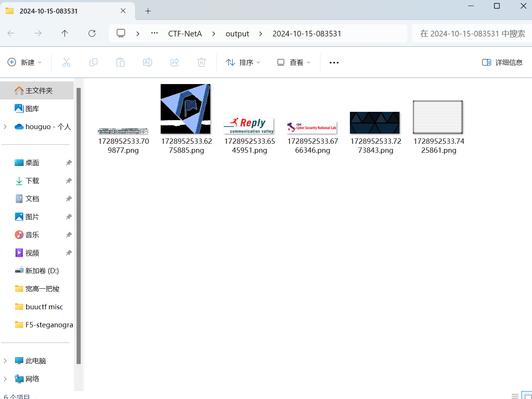This screenshot has height=399, width=532.
Task: Unpin 图片 from quick access
Action: (69, 217)
